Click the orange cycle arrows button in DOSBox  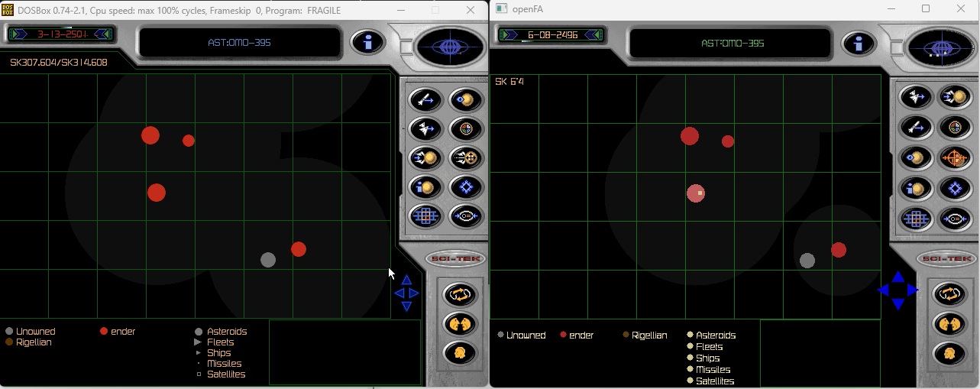[x=460, y=294]
